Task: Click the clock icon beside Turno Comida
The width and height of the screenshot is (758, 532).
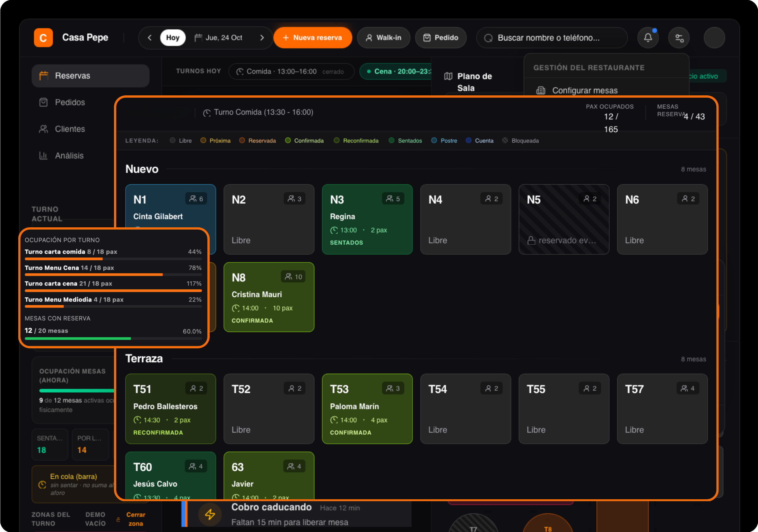Action: [x=207, y=113]
